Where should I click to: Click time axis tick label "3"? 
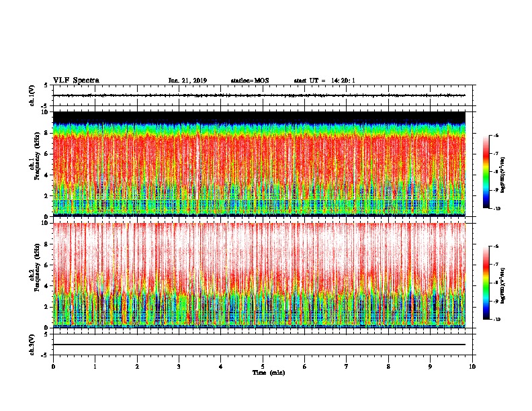(179, 367)
